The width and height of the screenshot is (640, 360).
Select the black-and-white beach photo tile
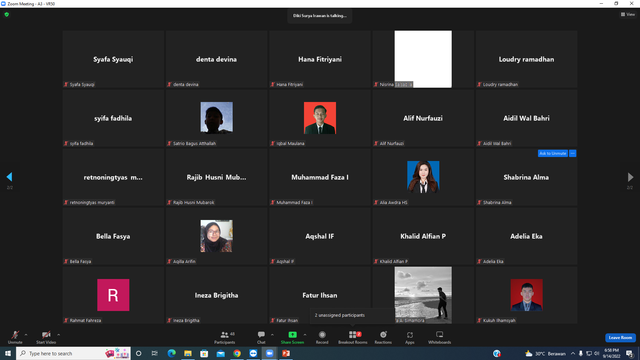coord(423,295)
